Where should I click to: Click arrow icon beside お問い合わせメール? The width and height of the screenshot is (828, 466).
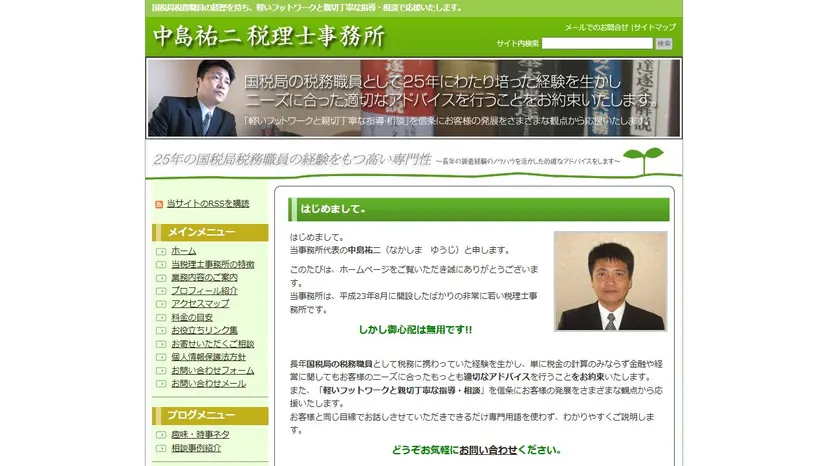click(x=161, y=384)
